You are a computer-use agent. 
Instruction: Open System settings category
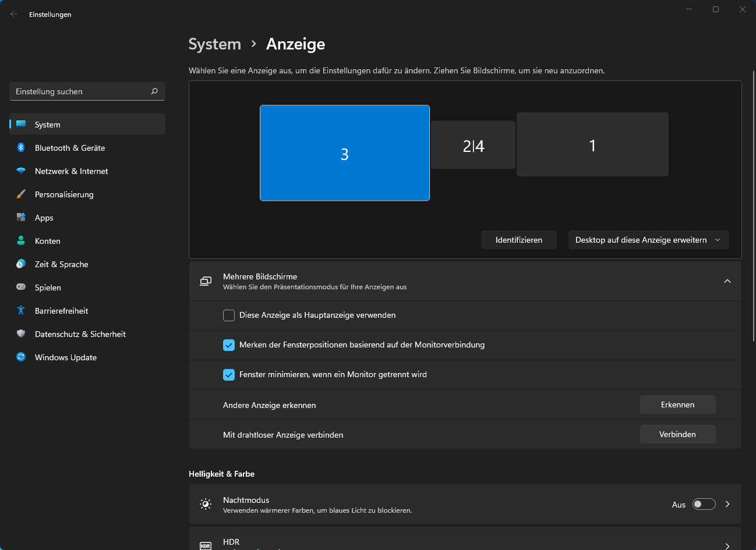[x=87, y=124]
